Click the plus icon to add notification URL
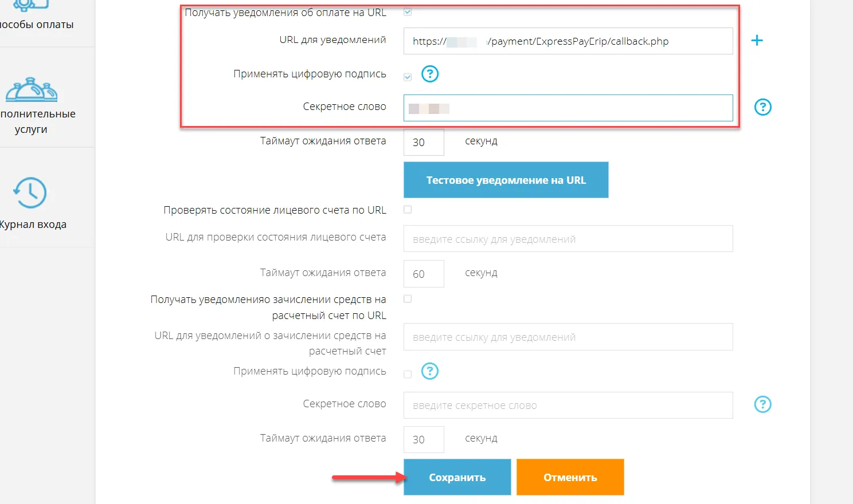This screenshot has height=504, width=853. click(x=757, y=40)
